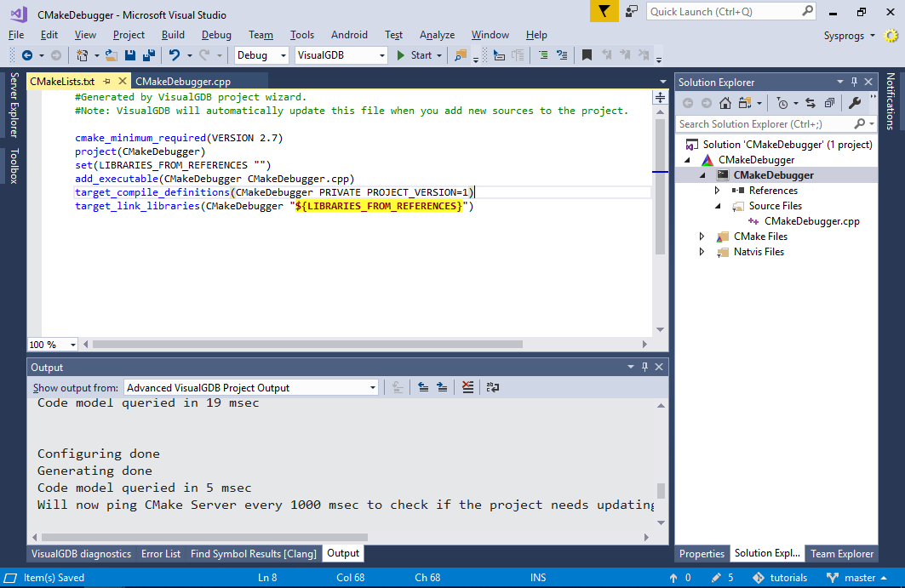Click the Open File folder icon
The width and height of the screenshot is (905, 588).
tap(112, 55)
